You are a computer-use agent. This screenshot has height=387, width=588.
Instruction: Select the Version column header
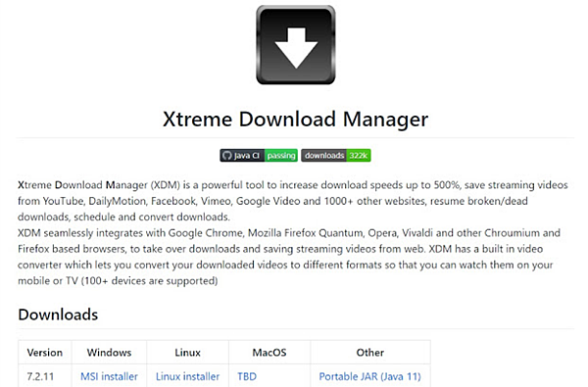45,353
